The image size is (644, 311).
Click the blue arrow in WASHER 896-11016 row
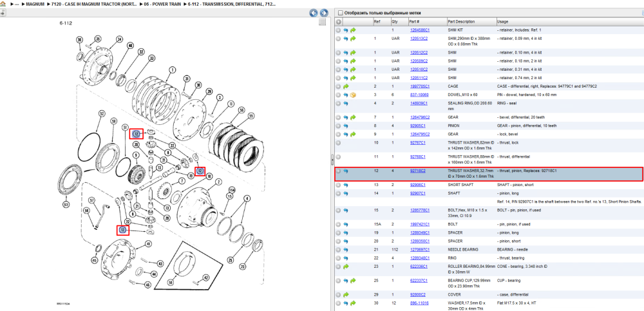[346, 303]
